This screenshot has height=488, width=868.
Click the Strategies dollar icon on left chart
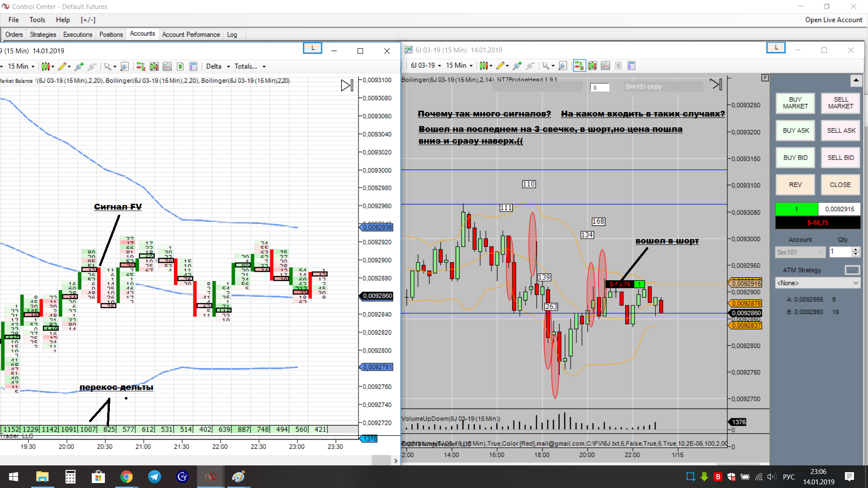pos(180,66)
